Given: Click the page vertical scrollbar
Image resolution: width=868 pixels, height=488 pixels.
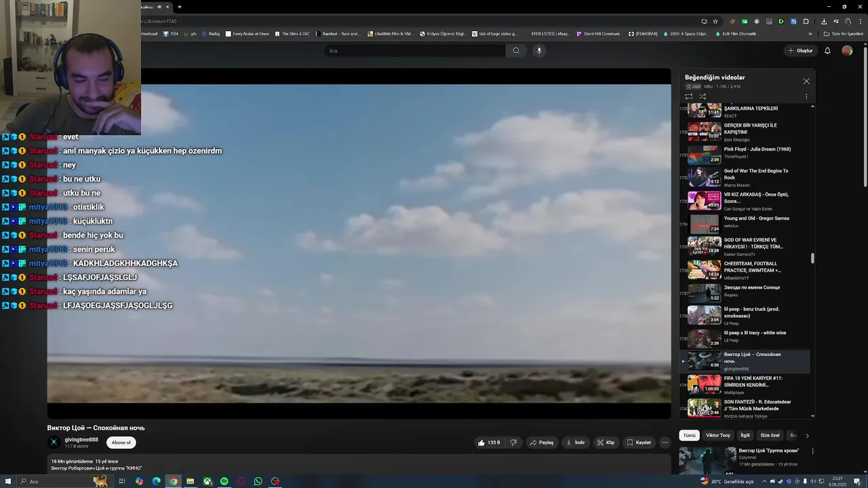Looking at the screenshot, I should pos(865,115).
